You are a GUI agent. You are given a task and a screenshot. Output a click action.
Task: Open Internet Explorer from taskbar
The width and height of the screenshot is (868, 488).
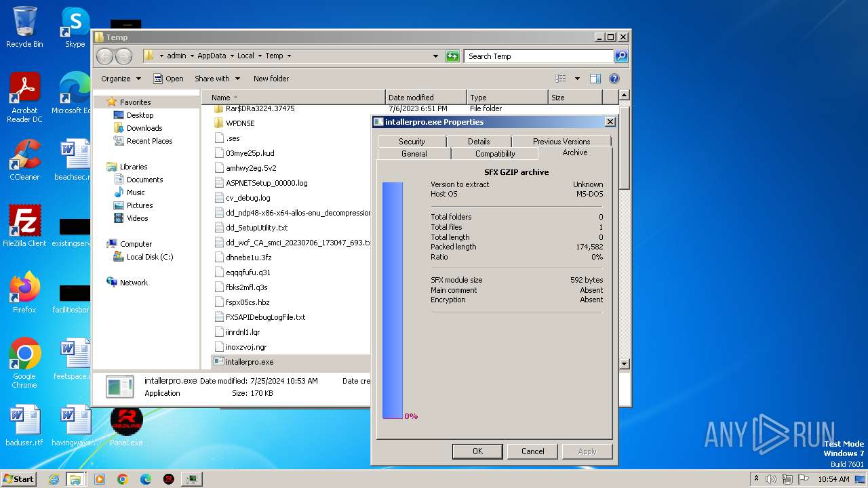(54, 479)
